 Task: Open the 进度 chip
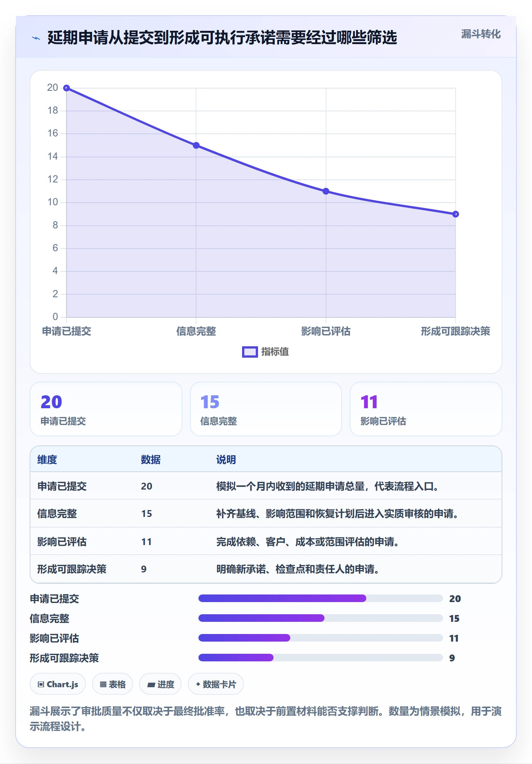[160, 684]
